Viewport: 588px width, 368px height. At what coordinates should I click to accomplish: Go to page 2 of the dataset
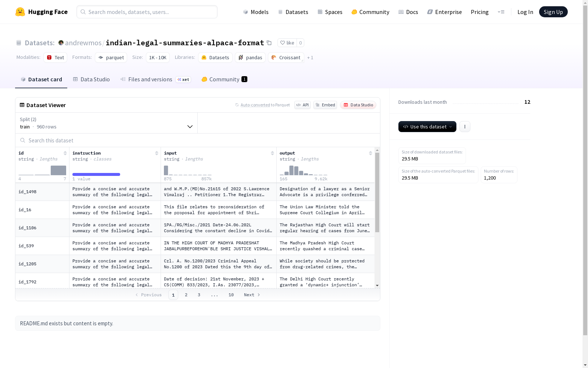pyautogui.click(x=186, y=295)
